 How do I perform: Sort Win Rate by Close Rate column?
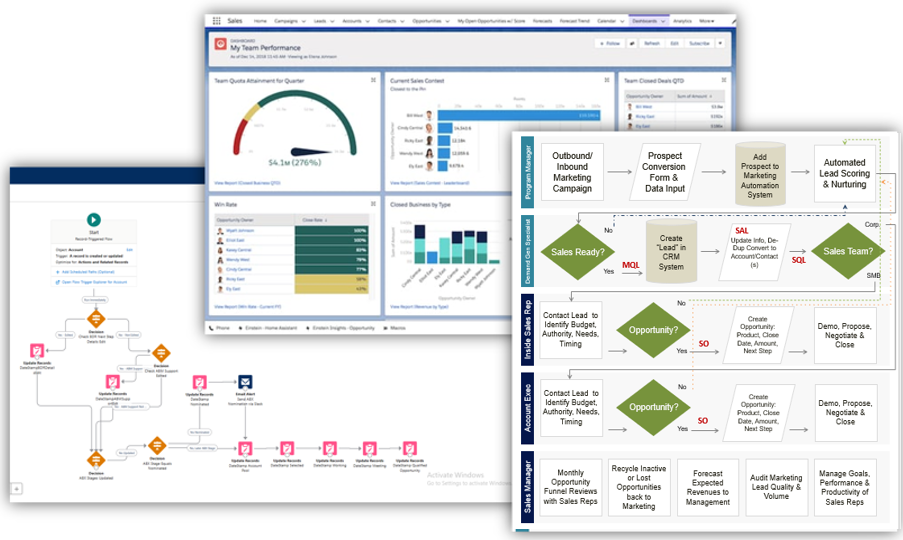pos(314,220)
